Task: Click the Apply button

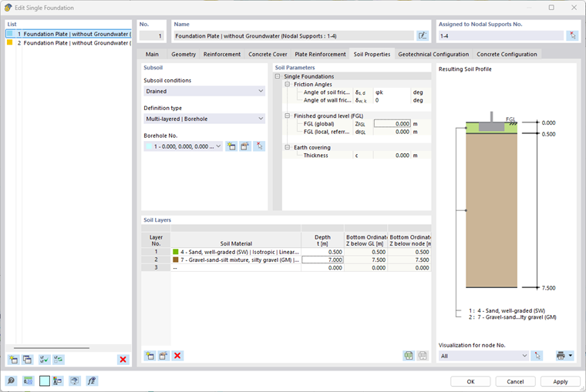Action: [x=561, y=381]
